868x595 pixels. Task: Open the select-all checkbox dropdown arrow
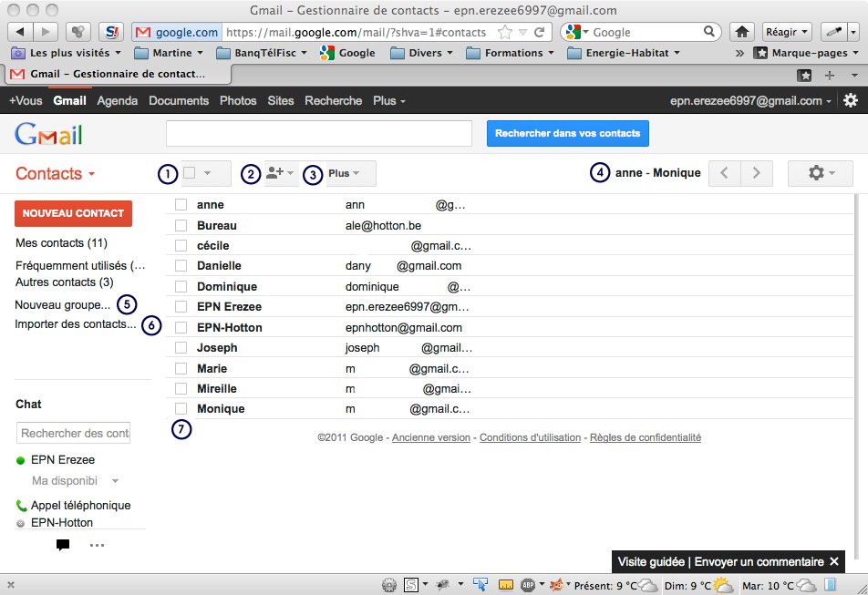pos(207,173)
